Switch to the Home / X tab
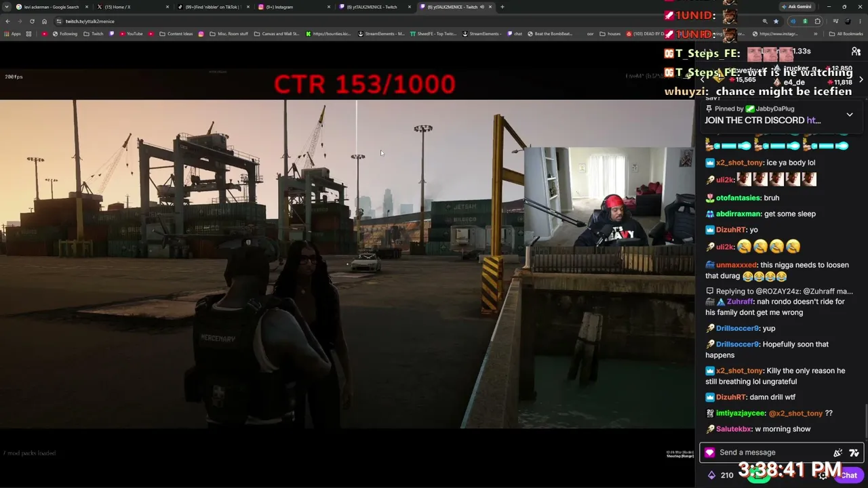The image size is (868, 488). click(x=133, y=7)
